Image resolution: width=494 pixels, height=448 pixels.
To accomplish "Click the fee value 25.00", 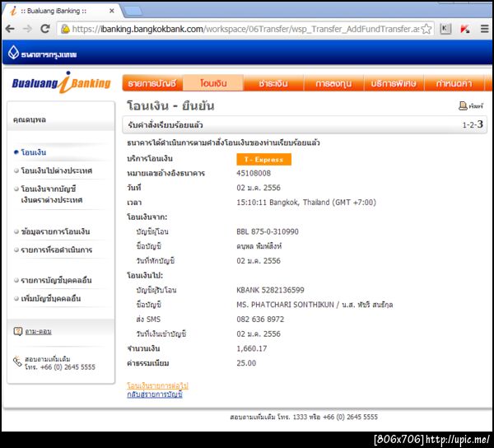I will pyautogui.click(x=246, y=363).
